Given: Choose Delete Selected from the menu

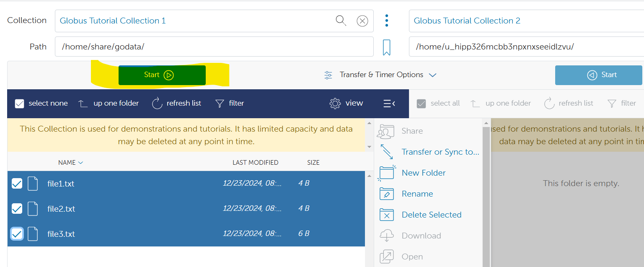Looking at the screenshot, I should click(x=431, y=215).
